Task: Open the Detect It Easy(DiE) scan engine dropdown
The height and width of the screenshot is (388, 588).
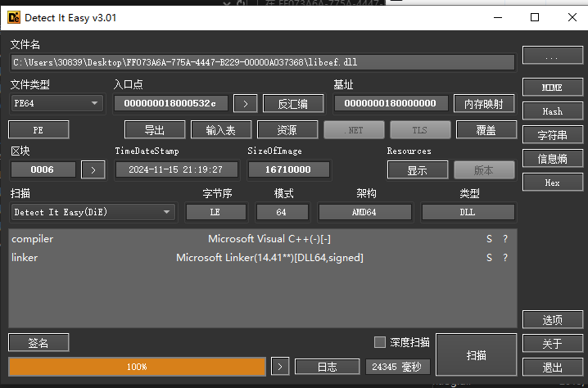Action: click(93, 212)
